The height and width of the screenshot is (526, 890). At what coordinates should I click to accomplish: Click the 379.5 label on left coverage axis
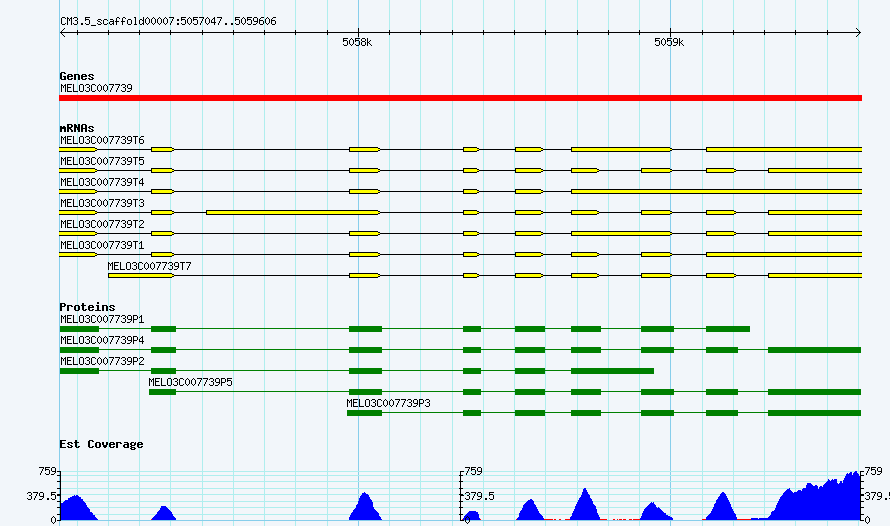coord(41,496)
